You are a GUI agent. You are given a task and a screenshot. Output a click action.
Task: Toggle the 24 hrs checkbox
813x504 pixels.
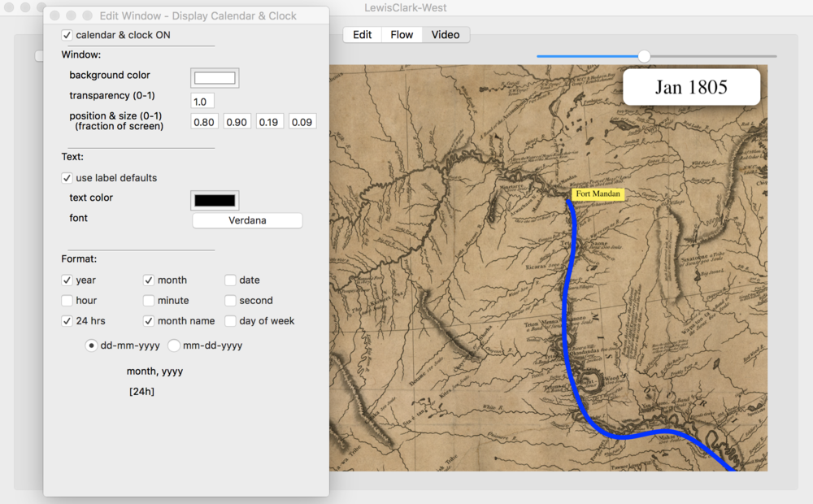(67, 321)
